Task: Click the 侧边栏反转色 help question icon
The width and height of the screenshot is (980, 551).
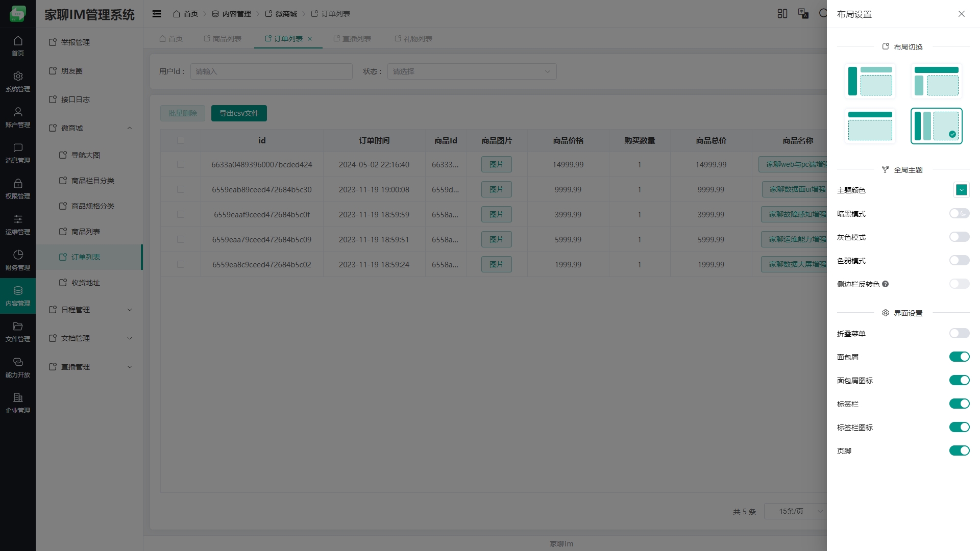Action: click(886, 284)
